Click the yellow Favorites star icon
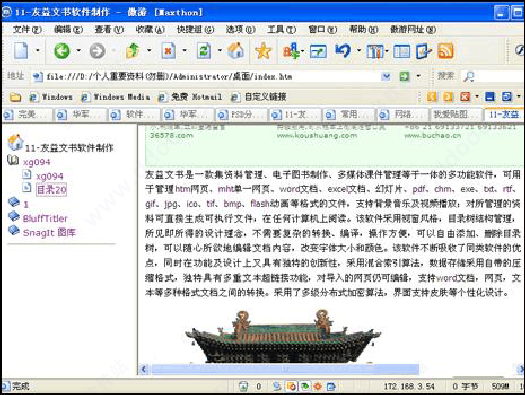Viewport: 525px width, 395px height. [x=263, y=51]
